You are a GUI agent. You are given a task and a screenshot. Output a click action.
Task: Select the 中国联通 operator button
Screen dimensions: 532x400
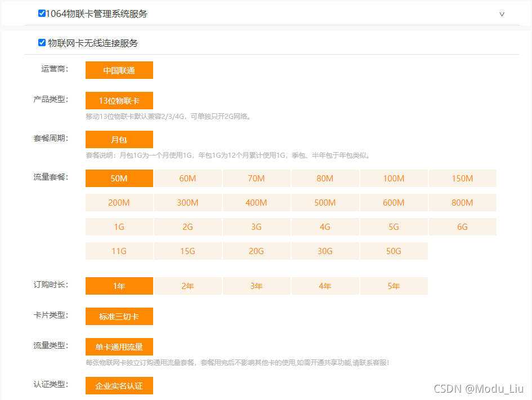119,70
